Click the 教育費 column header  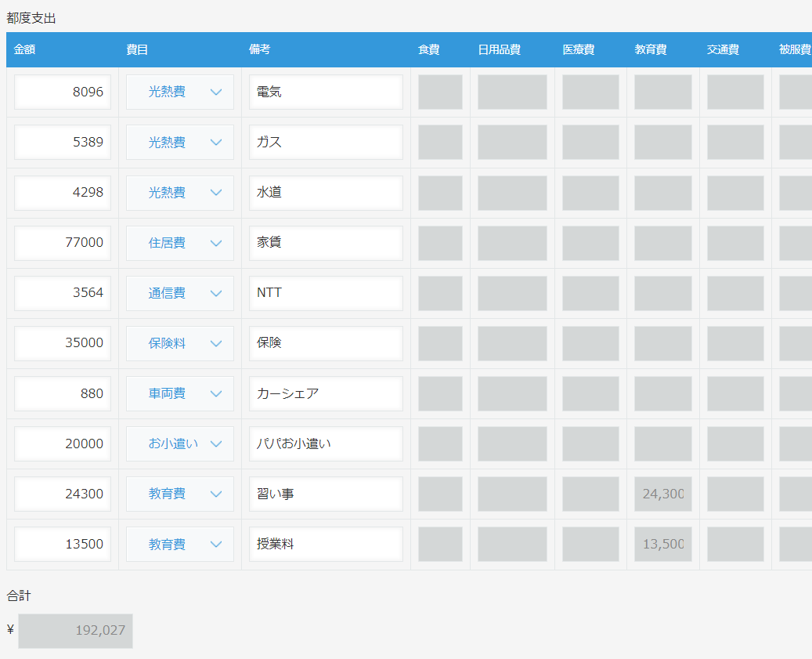tap(651, 49)
